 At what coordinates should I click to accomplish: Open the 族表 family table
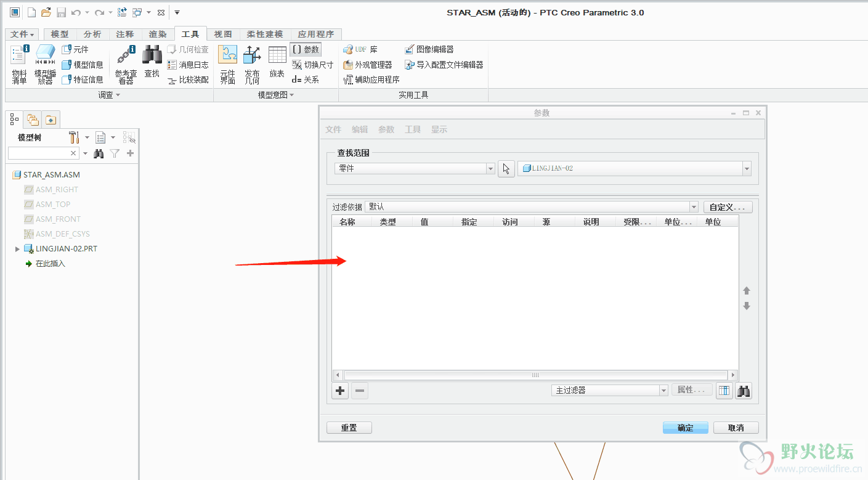277,62
